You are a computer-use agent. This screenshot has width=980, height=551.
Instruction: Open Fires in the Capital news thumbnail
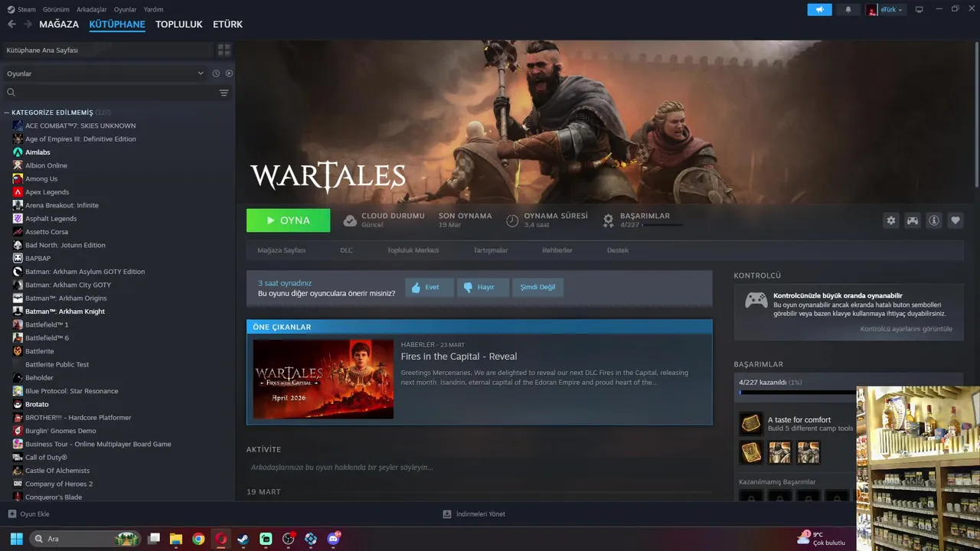click(323, 379)
